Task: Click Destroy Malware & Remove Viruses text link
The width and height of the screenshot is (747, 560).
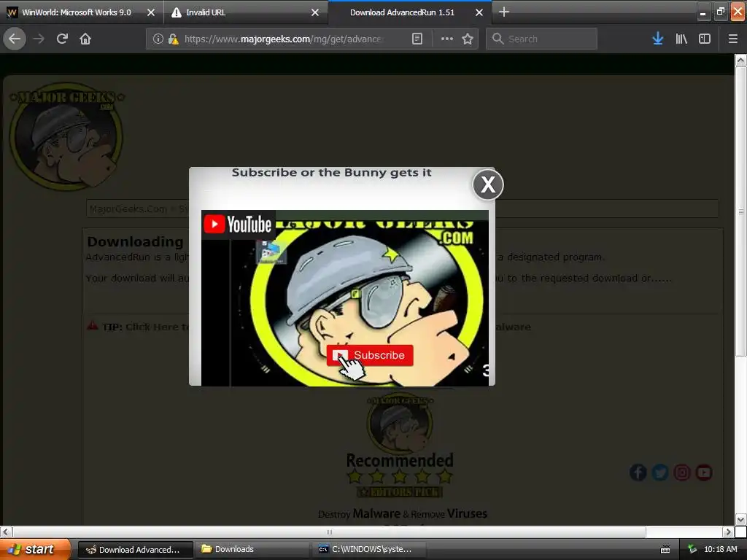Action: point(403,514)
